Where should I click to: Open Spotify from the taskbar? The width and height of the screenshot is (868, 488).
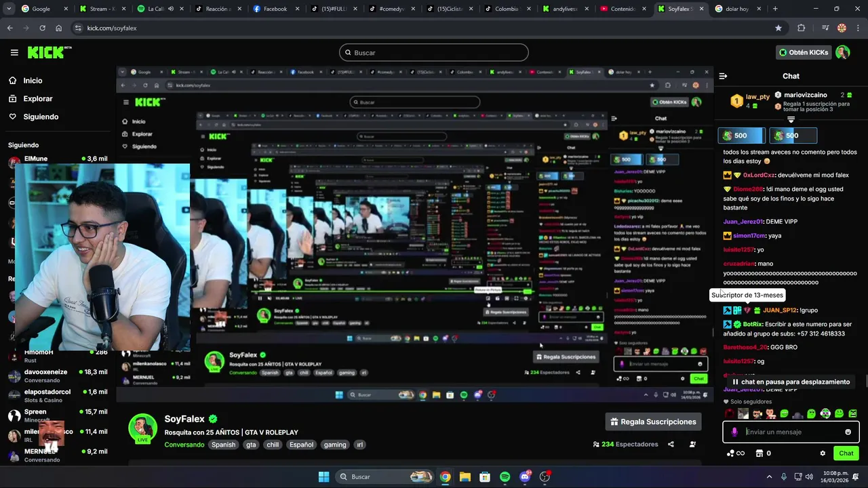505,476
